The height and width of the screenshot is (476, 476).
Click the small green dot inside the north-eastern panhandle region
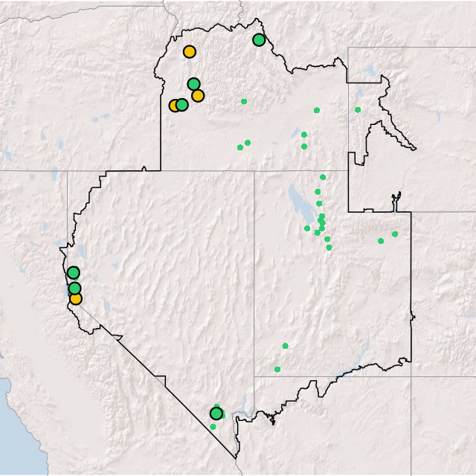358,110
